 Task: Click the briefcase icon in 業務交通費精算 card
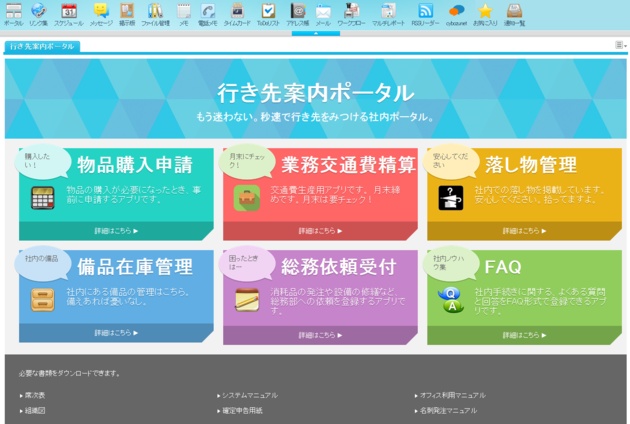(x=247, y=198)
